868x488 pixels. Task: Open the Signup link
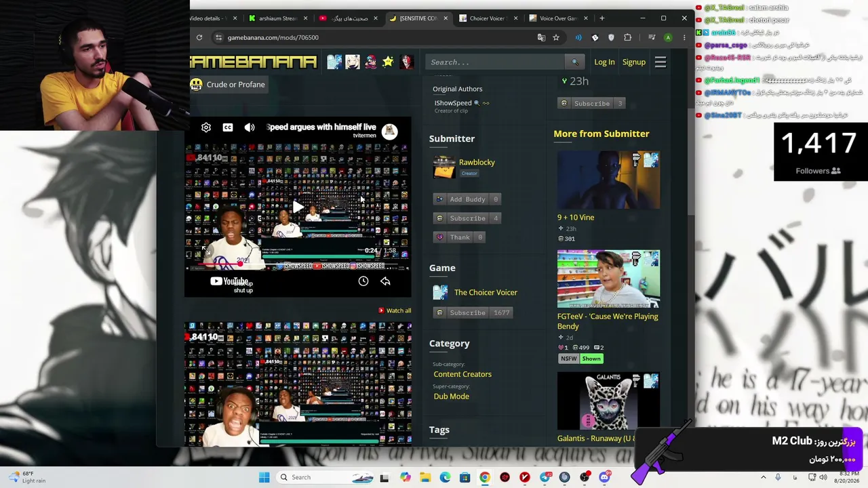634,62
